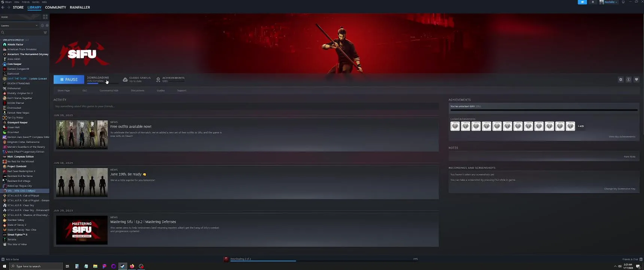Click the announcements megaphone button
644x270 pixels.
(x=582, y=2)
